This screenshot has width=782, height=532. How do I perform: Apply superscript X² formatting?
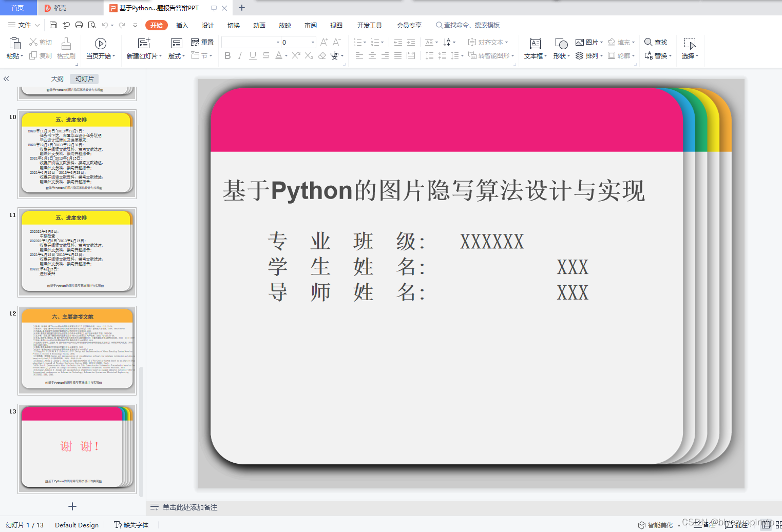point(296,55)
